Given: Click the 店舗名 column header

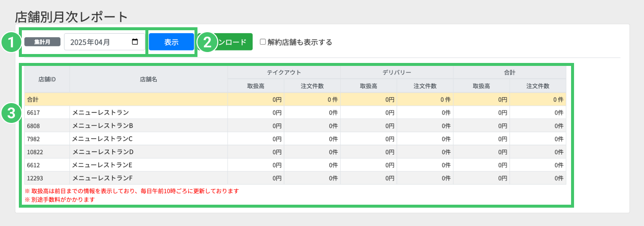Looking at the screenshot, I should pyautogui.click(x=148, y=79).
